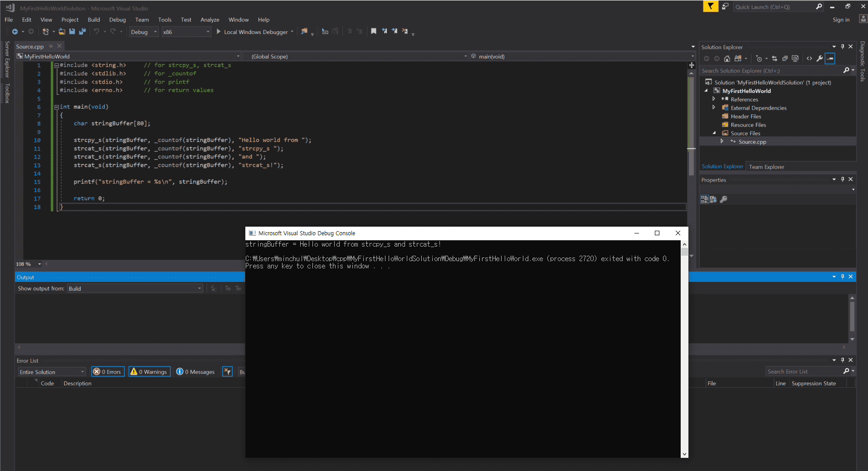This screenshot has height=471, width=868.
Task: Click Home icon in Solution Explorer
Action: pyautogui.click(x=727, y=58)
